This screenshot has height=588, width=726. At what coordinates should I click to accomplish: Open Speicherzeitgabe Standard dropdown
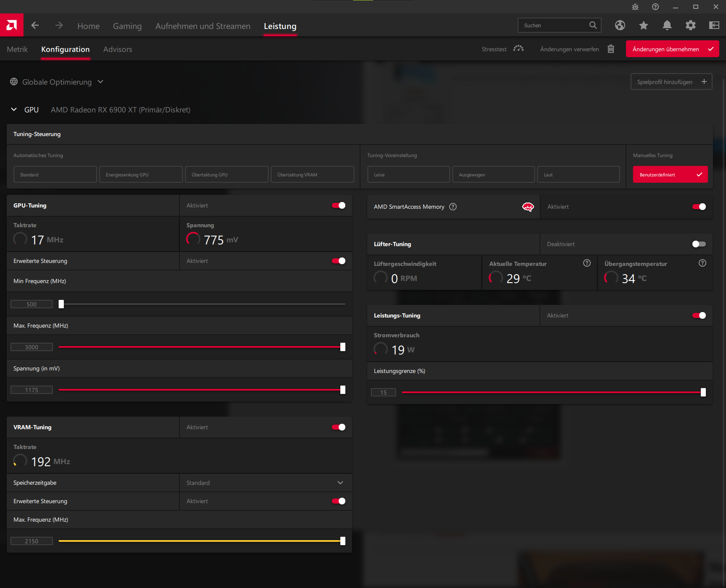tap(266, 483)
